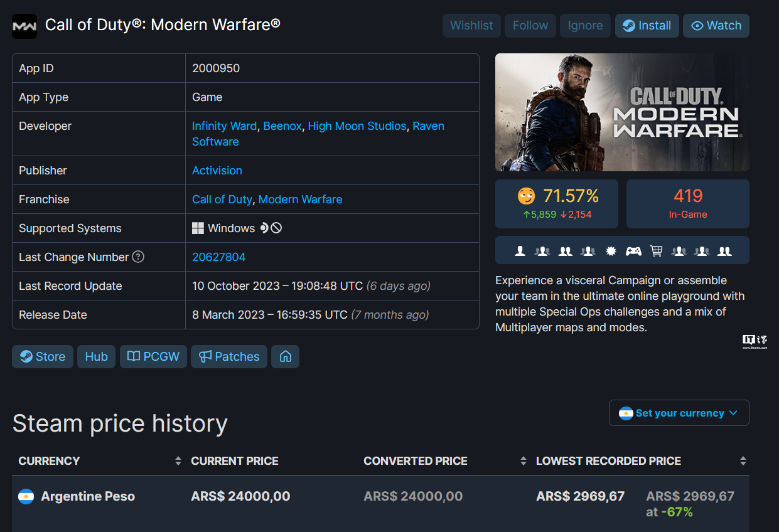Click the rating emoji face icon
This screenshot has width=779, height=532.
[x=526, y=196]
